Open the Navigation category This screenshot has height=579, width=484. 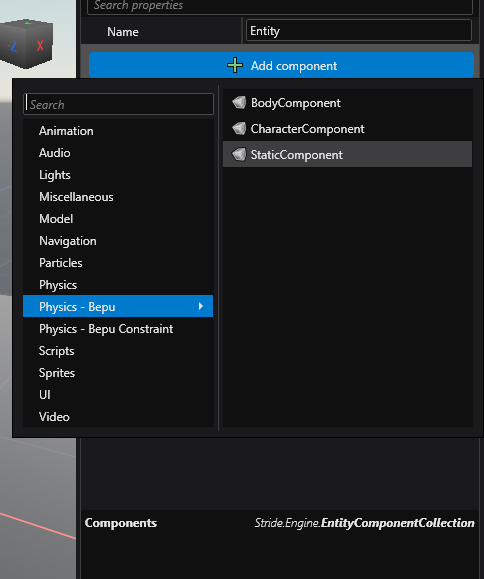point(118,241)
